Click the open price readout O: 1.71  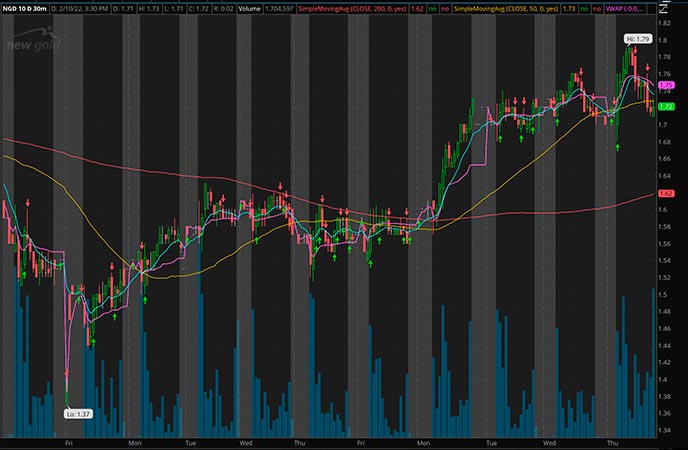coord(123,8)
